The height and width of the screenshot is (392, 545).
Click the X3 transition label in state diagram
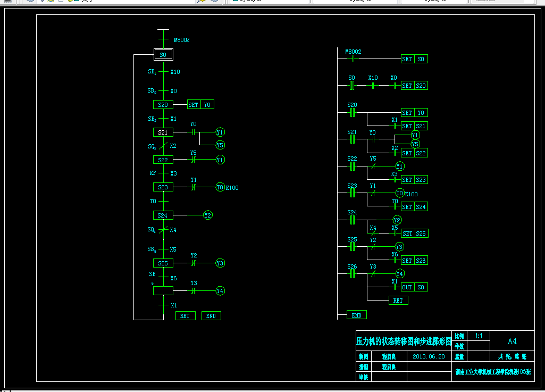click(173, 173)
